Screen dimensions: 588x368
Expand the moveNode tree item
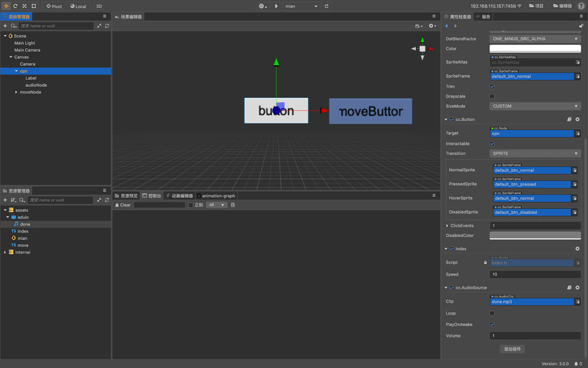click(16, 92)
